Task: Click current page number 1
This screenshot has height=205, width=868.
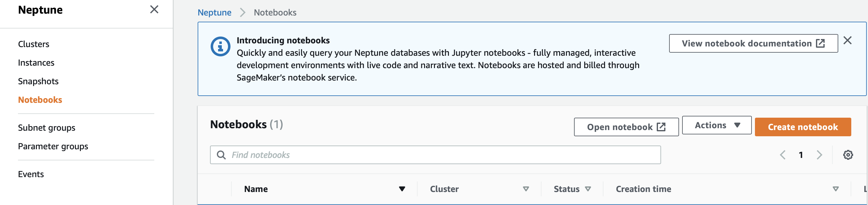Action: coord(800,155)
